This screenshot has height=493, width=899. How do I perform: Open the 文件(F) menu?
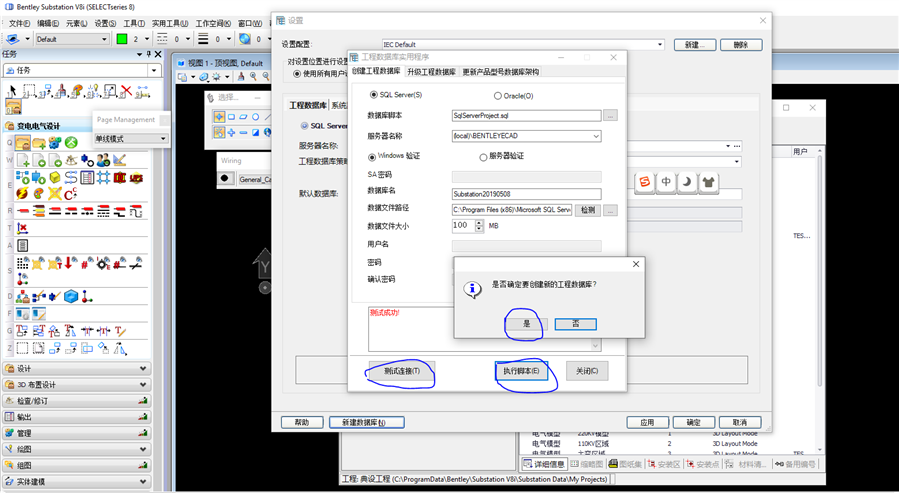pos(19,24)
